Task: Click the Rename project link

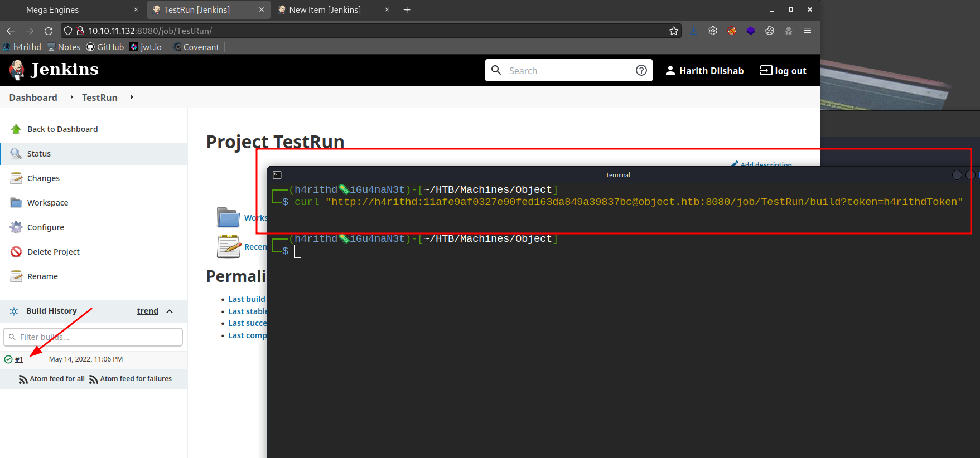Action: 42,276
